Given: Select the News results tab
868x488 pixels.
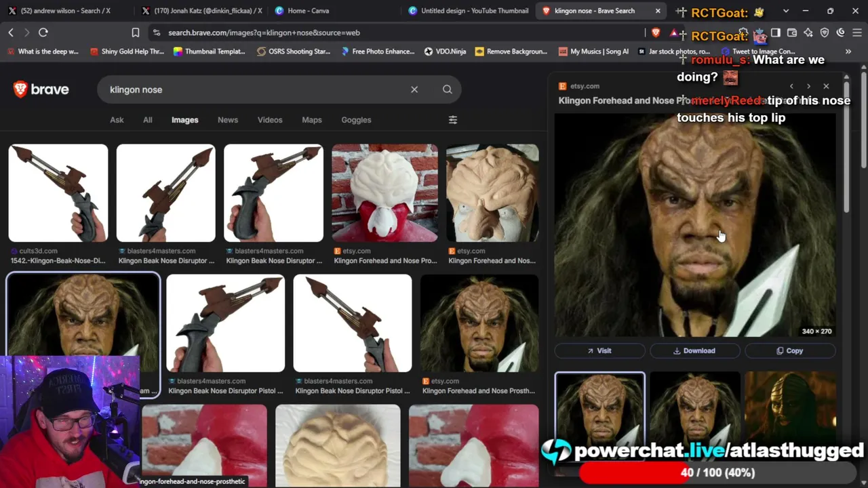Looking at the screenshot, I should tap(228, 120).
